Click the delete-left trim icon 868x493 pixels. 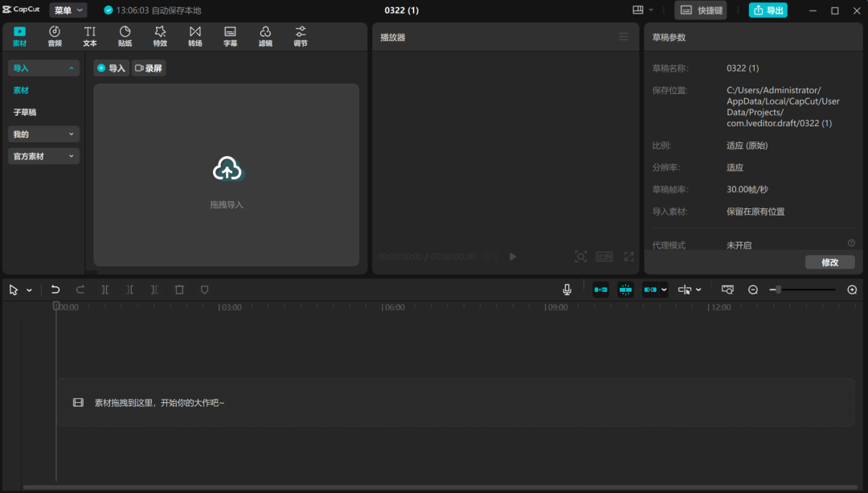tap(129, 290)
